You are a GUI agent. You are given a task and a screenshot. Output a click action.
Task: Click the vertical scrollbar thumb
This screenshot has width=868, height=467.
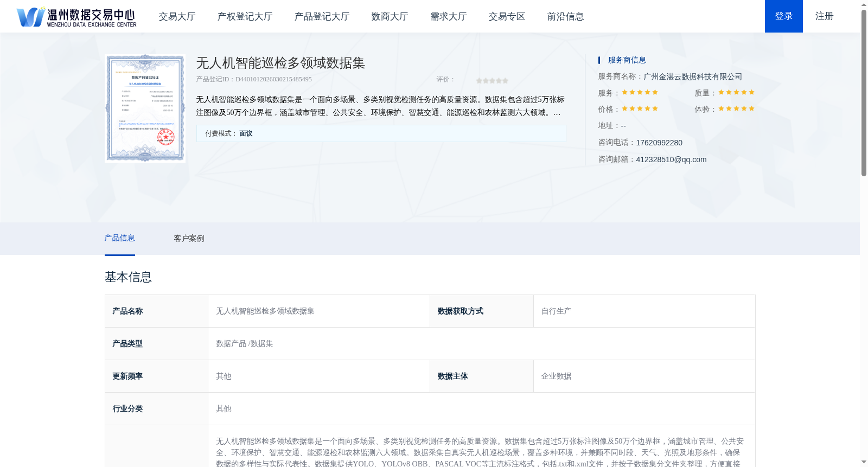864,92
